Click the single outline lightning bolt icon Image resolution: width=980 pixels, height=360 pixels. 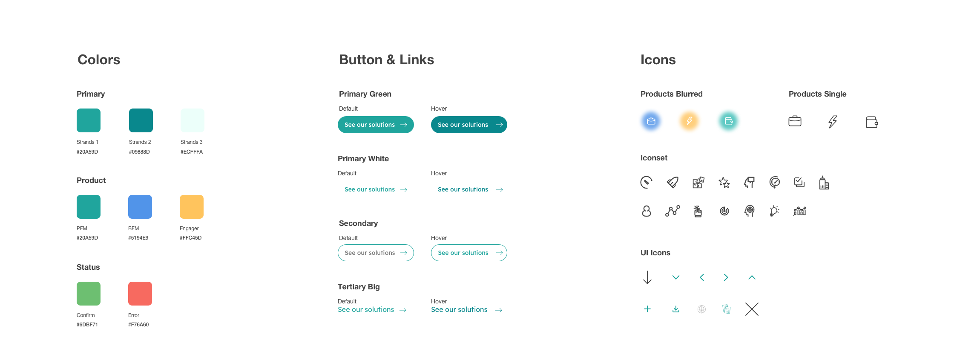[833, 122]
